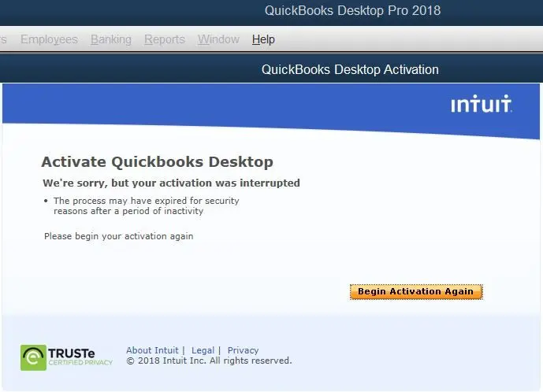
Task: Click the QuickBooks Desktop Activation title bar
Action: [x=271, y=69]
